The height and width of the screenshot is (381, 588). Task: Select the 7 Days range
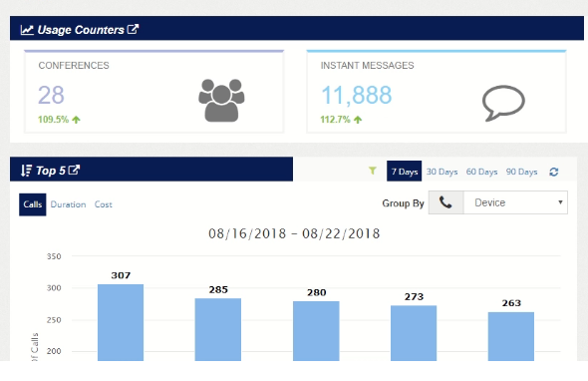[x=405, y=172]
